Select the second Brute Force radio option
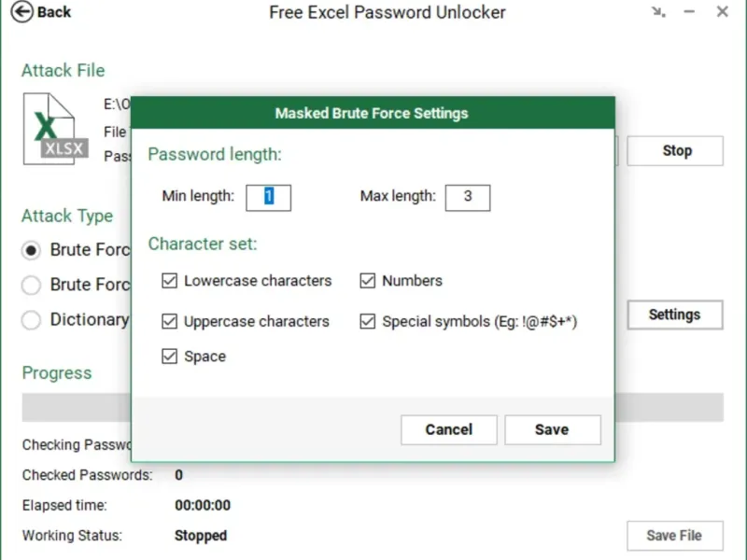747x560 pixels. 31,285
